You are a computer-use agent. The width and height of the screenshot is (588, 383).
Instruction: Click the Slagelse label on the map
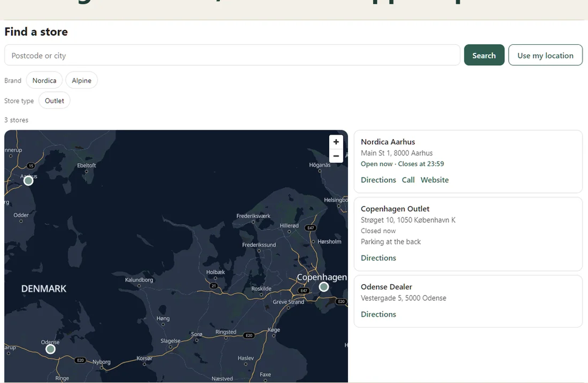tap(170, 341)
